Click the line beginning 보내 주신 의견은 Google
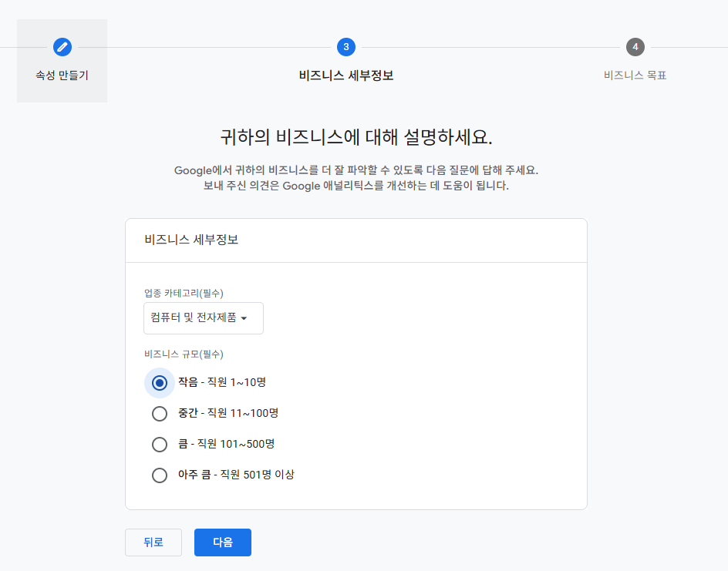The image size is (728, 571). 356,186
